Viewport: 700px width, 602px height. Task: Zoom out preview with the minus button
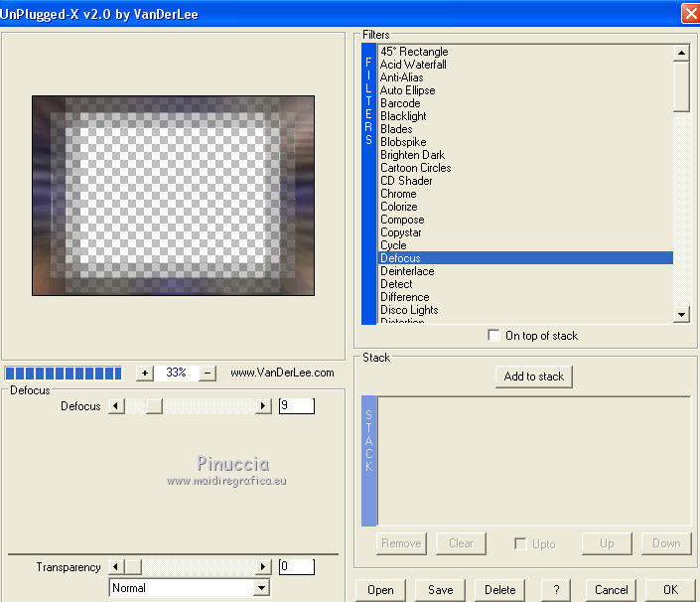(x=208, y=373)
